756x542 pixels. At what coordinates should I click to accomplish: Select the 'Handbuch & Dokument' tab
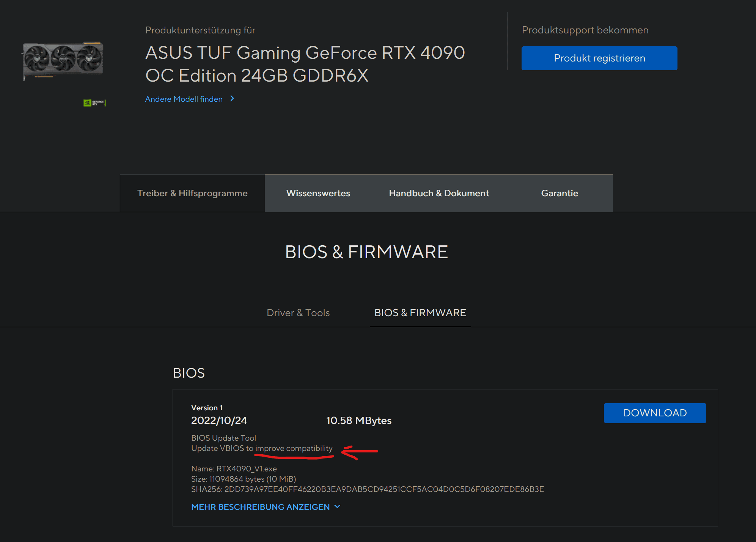pyautogui.click(x=439, y=193)
